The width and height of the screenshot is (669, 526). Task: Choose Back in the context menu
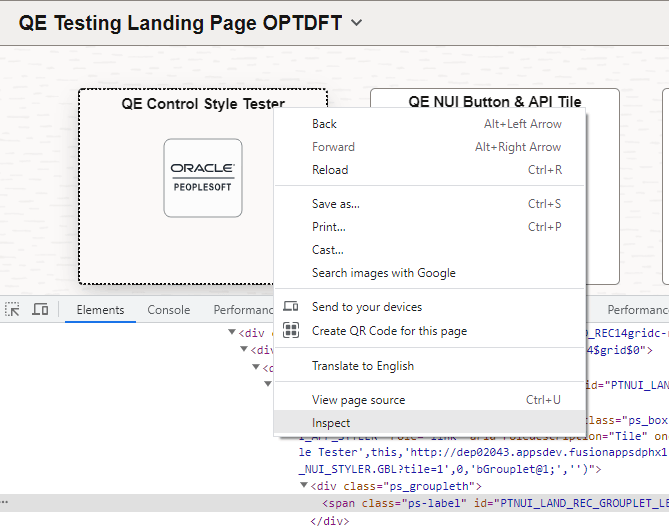[429, 124]
